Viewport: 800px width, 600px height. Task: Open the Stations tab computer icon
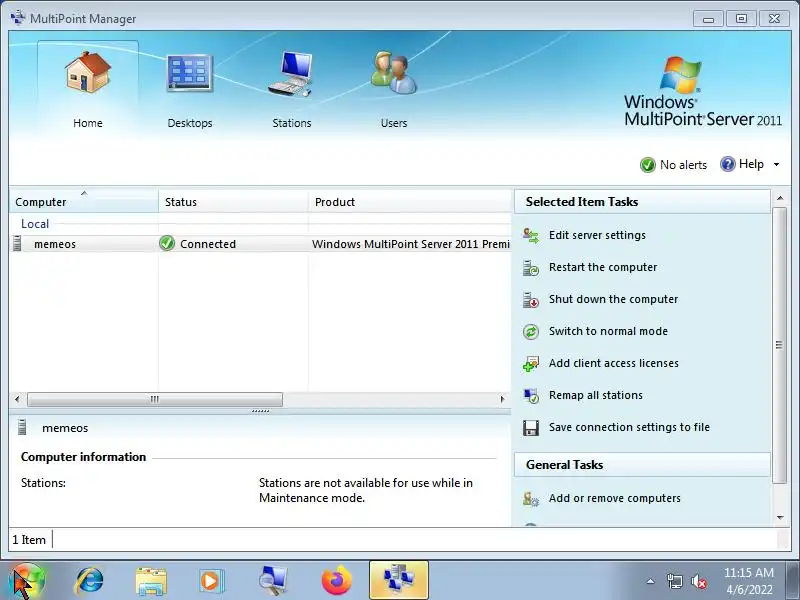point(291,73)
